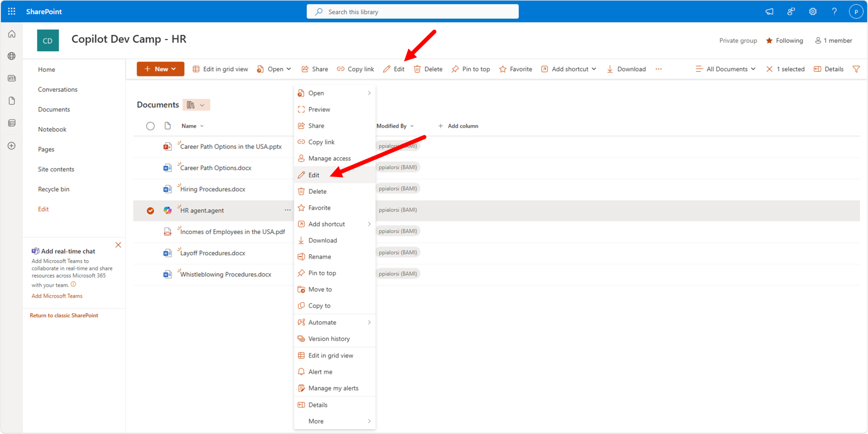Click Delete in the command bar
The image size is (868, 434).
coord(428,69)
